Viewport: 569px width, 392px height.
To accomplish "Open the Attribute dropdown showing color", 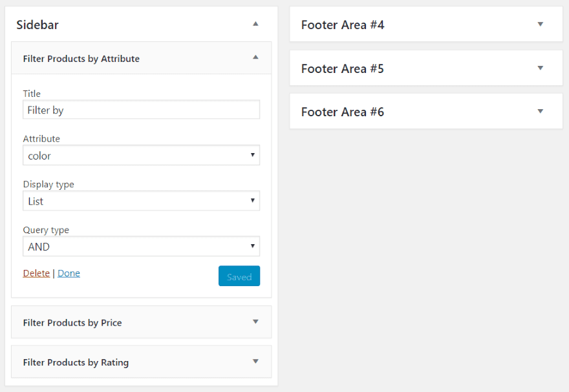I will (141, 156).
